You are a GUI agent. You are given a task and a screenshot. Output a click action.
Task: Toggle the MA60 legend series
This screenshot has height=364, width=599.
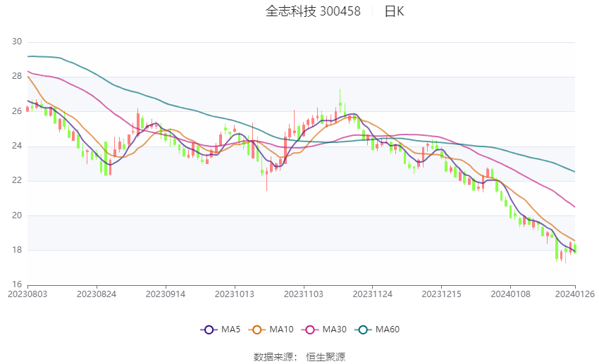(377, 330)
